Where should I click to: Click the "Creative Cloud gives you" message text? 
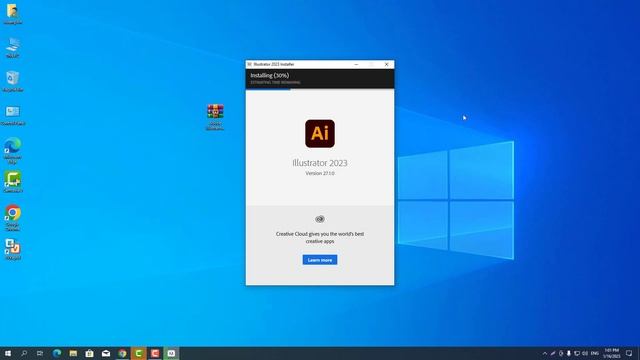pyautogui.click(x=320, y=238)
